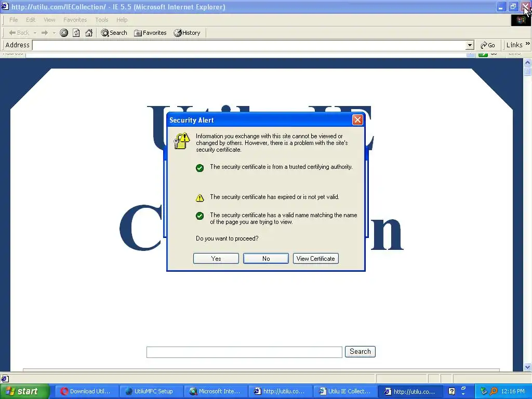Click the green check for valid certificate name

point(200,216)
